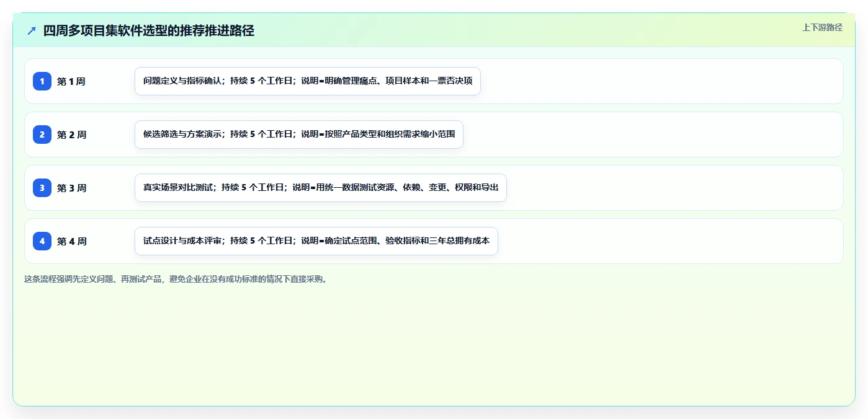Select the step 2 number badge
The image size is (868, 419).
coord(42,135)
